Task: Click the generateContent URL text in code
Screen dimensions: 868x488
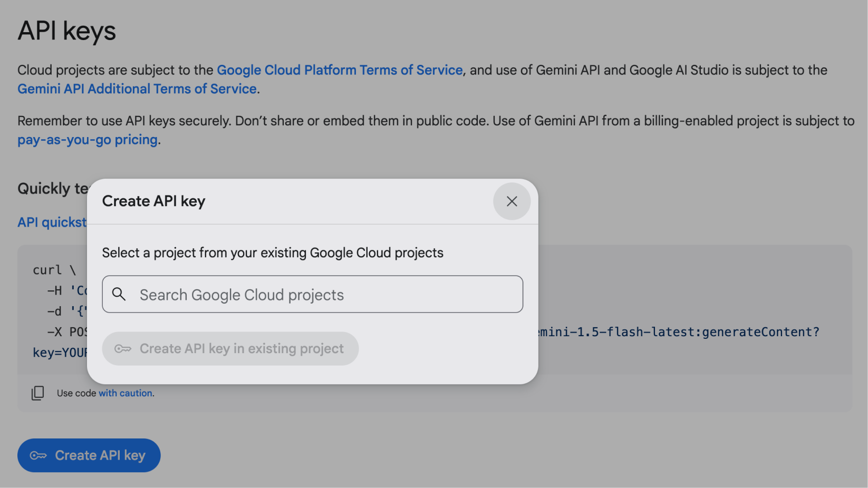Action: click(679, 332)
